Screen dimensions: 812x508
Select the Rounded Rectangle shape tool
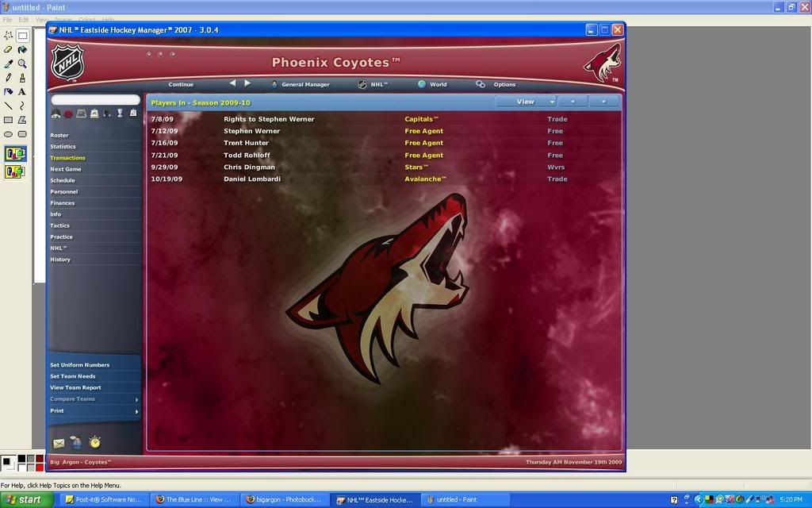click(22, 133)
